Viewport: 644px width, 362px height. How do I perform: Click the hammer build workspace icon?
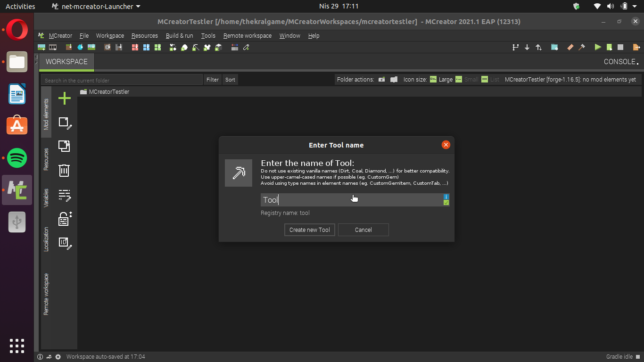click(x=582, y=47)
